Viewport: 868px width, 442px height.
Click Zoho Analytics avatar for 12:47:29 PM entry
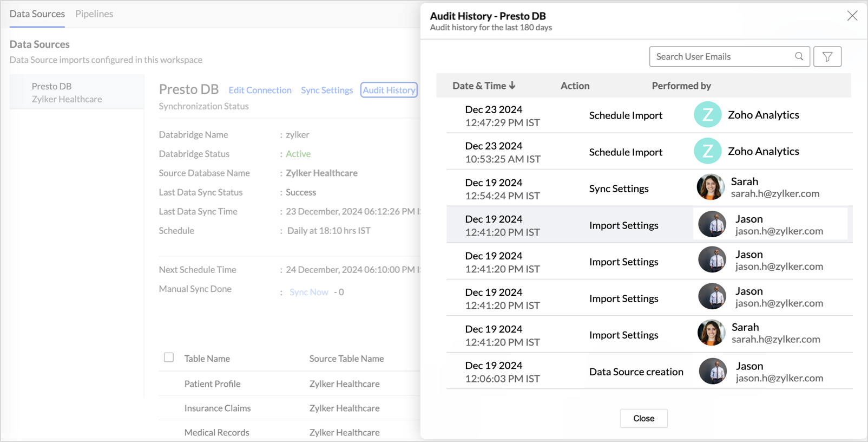(707, 114)
